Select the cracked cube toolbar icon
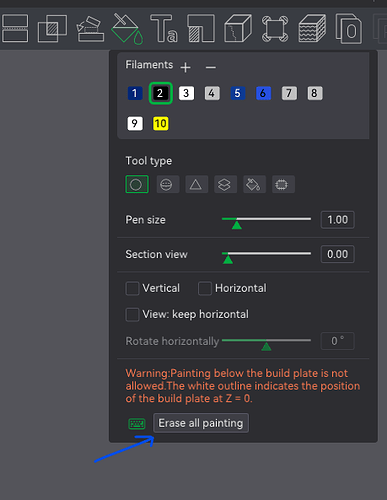 tap(238, 28)
